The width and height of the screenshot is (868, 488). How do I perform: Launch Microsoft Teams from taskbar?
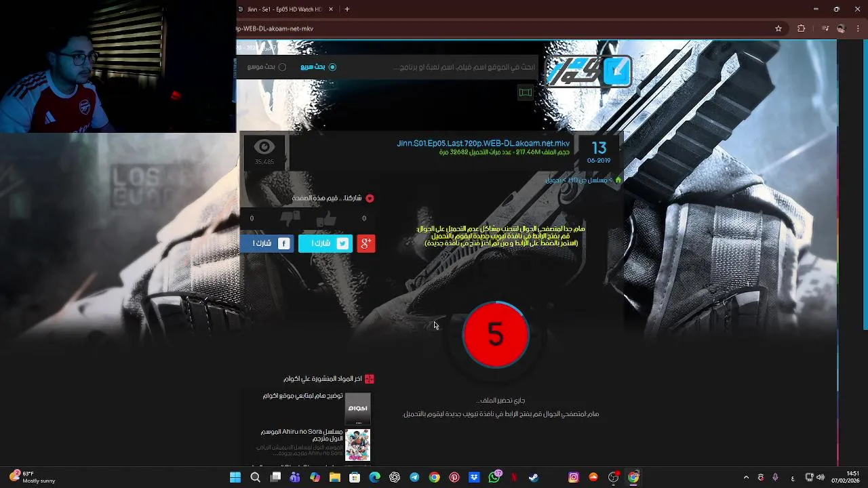tap(295, 477)
